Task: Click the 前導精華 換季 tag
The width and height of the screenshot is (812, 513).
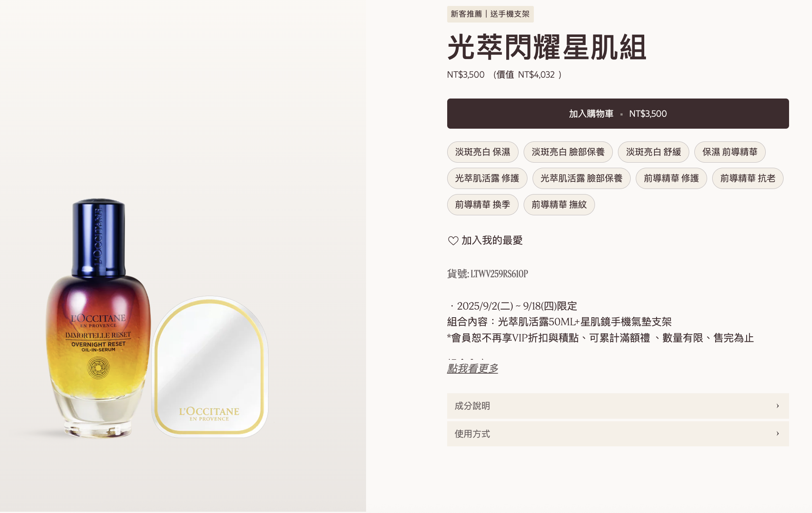Action: click(x=482, y=205)
